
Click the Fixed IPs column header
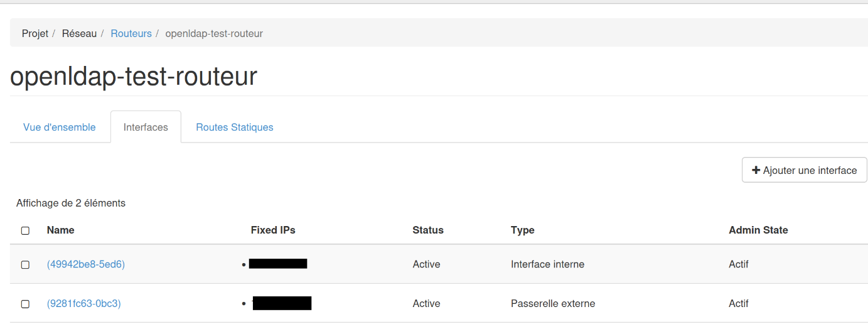273,230
